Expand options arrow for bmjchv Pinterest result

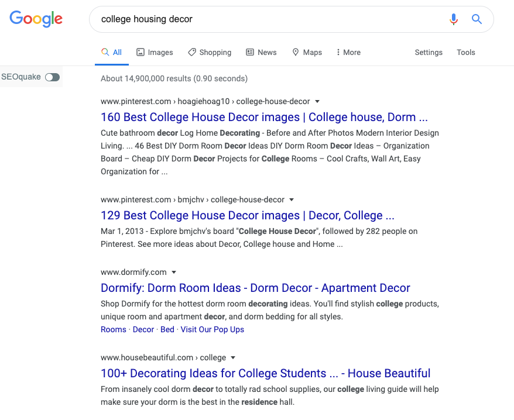point(292,200)
